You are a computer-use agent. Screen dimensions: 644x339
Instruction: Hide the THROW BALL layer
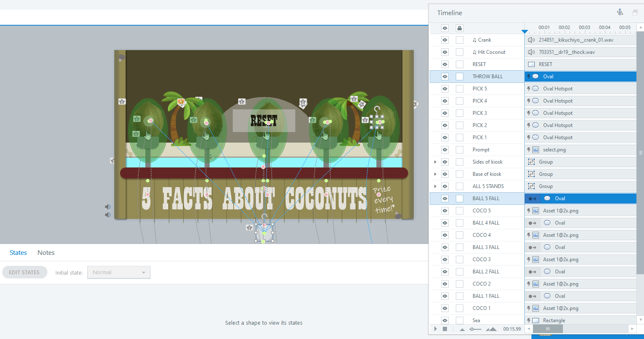445,77
